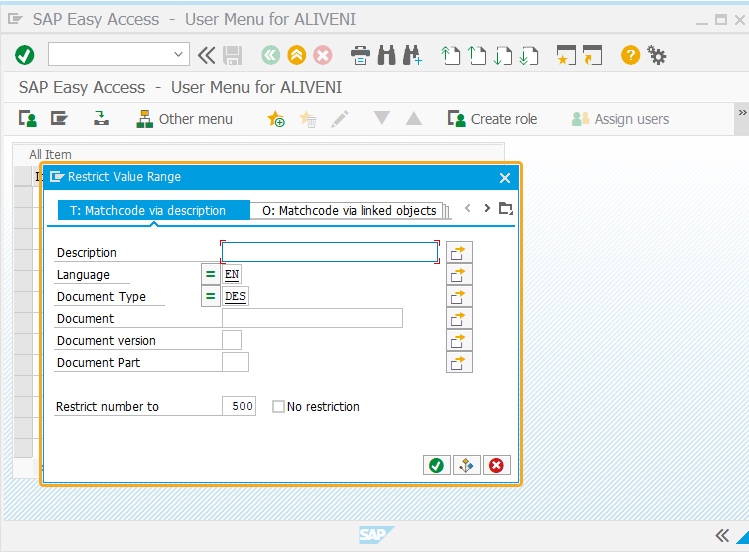Select the Matchcode via linked objects tab
This screenshot has width=749, height=552.
[x=349, y=210]
